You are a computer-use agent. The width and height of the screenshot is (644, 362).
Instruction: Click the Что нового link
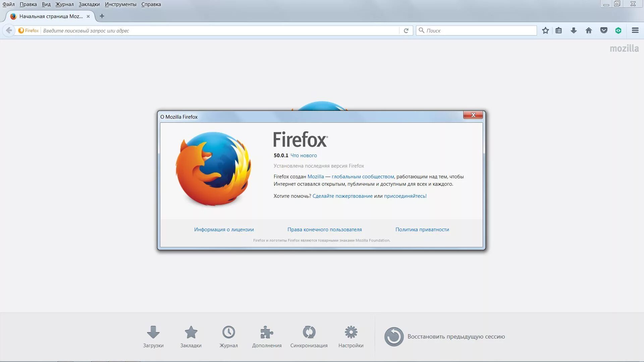(304, 156)
